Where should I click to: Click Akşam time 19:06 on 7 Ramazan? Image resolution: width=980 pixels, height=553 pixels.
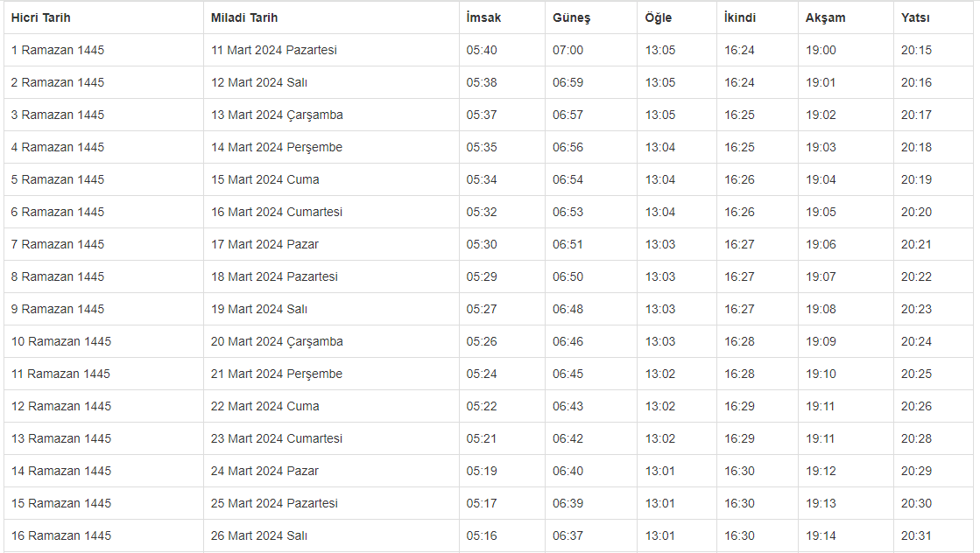(x=821, y=244)
